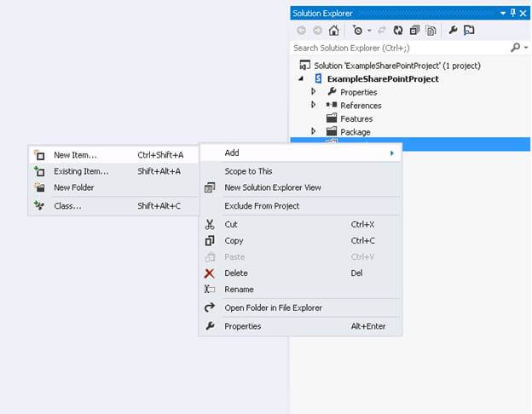Image resolution: width=532 pixels, height=414 pixels.
Task: Click the red X Delete icon
Action: [210, 273]
